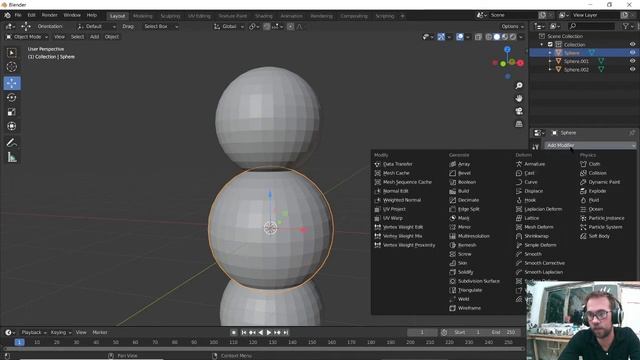Image resolution: width=640 pixels, height=360 pixels.
Task: Jump to the timeline start
Action: pos(244,333)
